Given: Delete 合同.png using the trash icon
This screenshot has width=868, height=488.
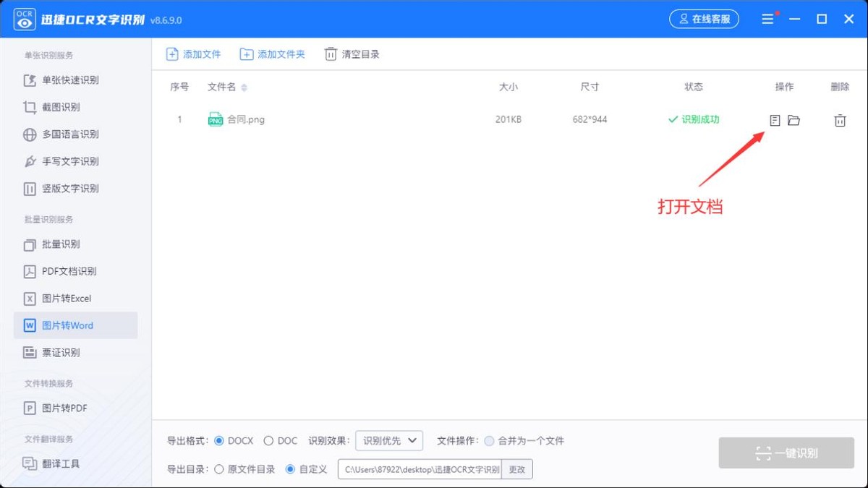Looking at the screenshot, I should point(839,120).
